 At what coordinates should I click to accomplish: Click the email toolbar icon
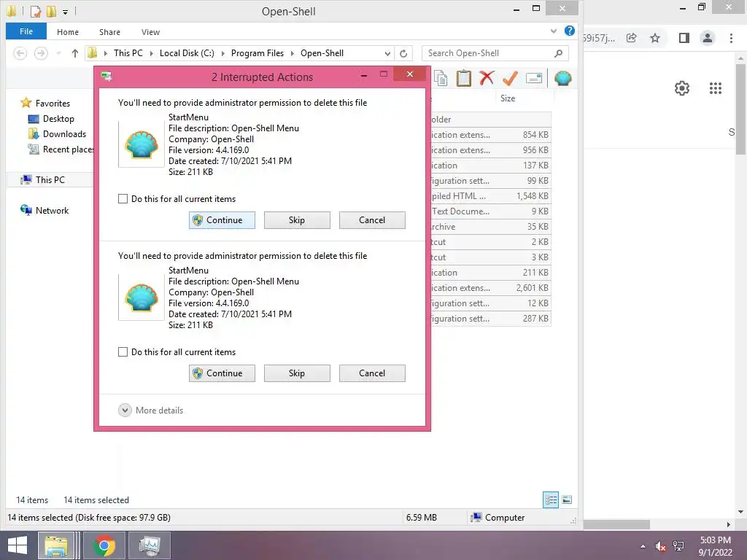coord(533,77)
